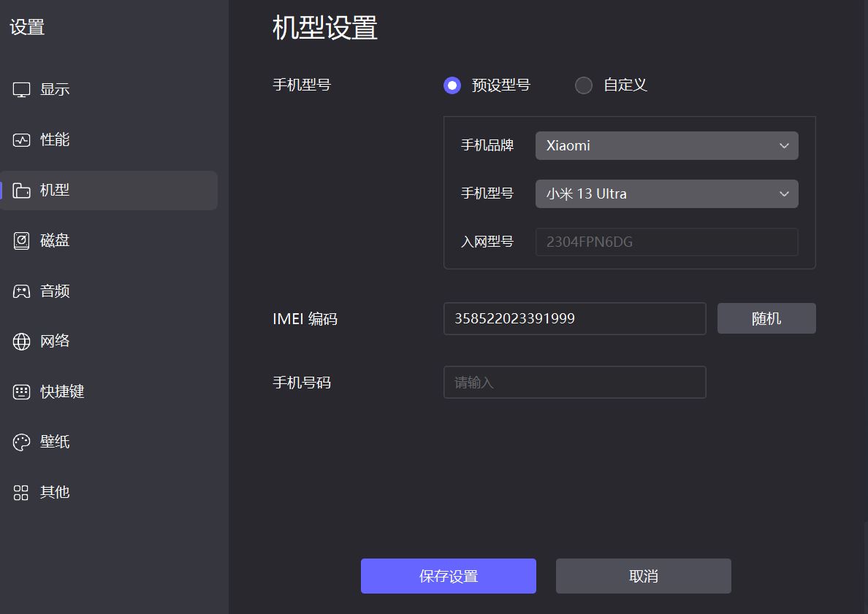Image resolution: width=868 pixels, height=614 pixels.
Task: Click the 手机号码 input field
Action: 574,382
